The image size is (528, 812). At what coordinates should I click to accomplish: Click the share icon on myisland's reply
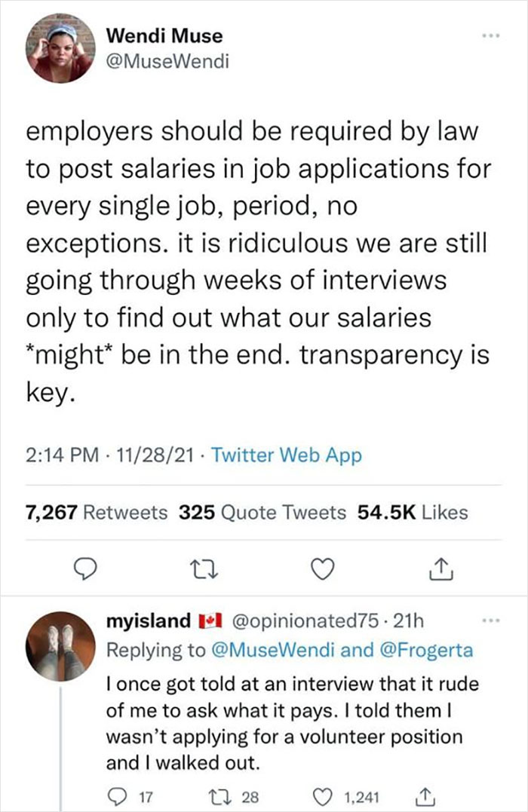coord(425,795)
